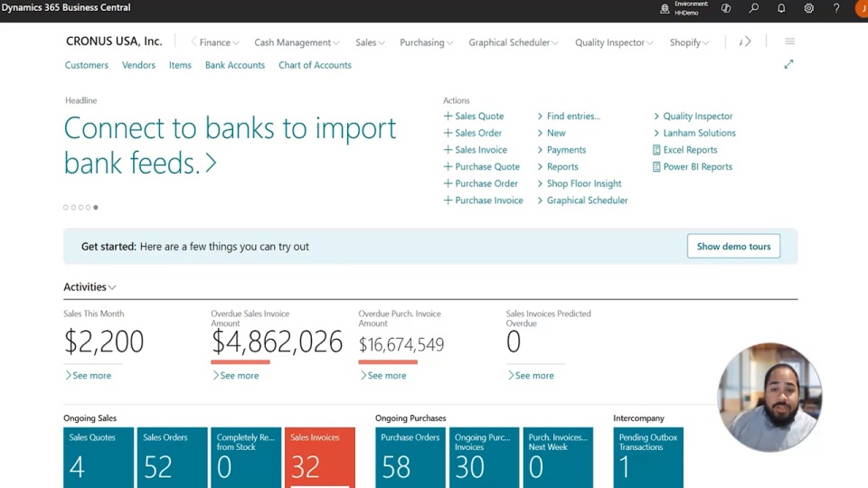868x488 pixels.
Task: Open Power BI Reports action
Action: pyautogui.click(x=692, y=166)
